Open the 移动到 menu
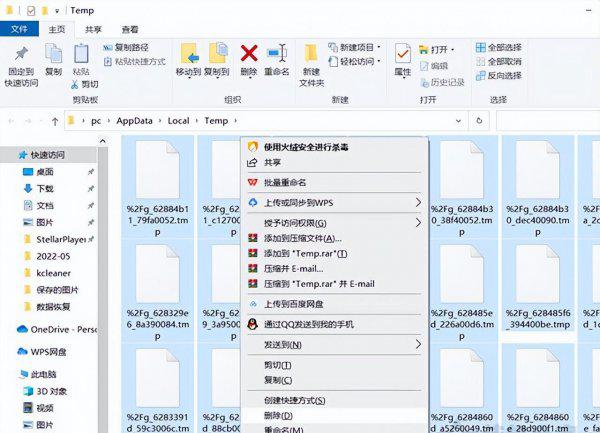600x433 pixels. [x=189, y=60]
